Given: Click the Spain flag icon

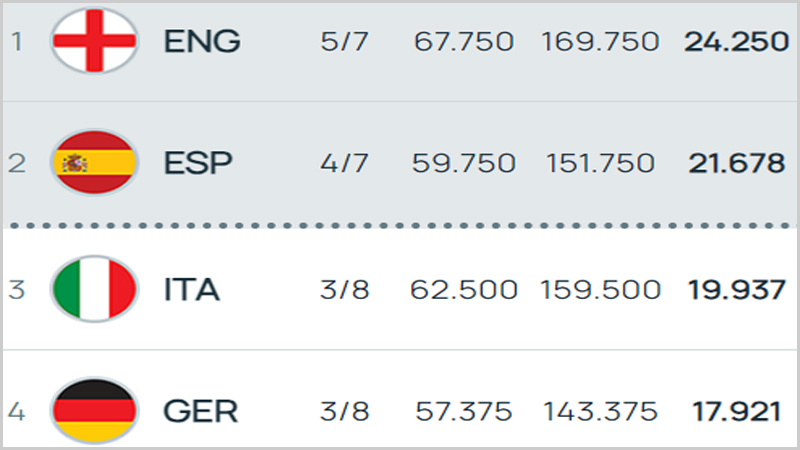Looking at the screenshot, I should [94, 163].
